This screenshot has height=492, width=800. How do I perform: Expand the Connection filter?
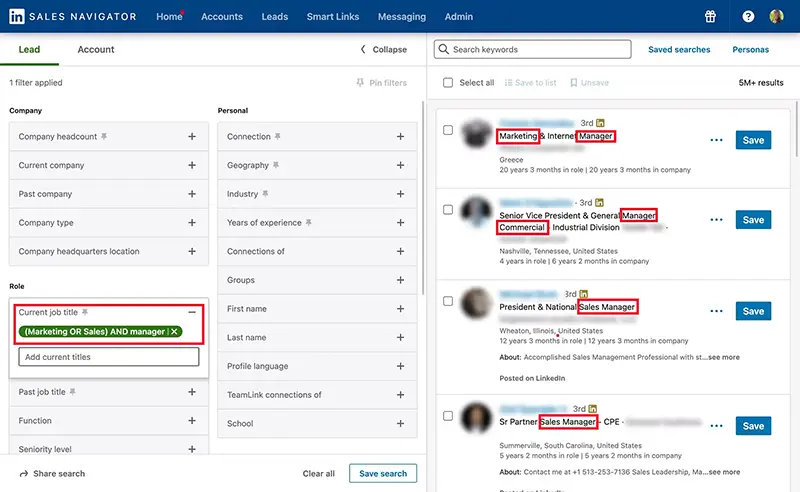click(x=401, y=136)
